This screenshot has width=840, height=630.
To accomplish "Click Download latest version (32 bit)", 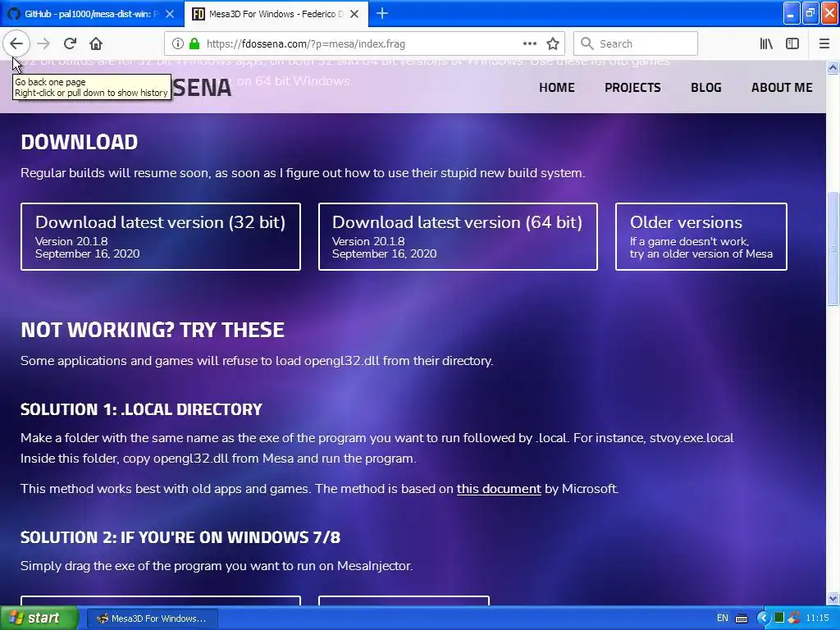I will (161, 236).
